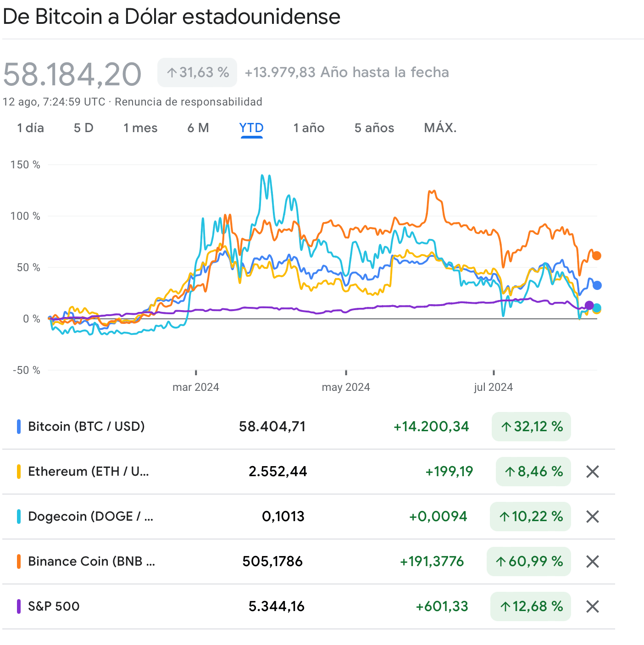
Task: Open the Bitcoin (BTC / USD) row
Action: 308,427
